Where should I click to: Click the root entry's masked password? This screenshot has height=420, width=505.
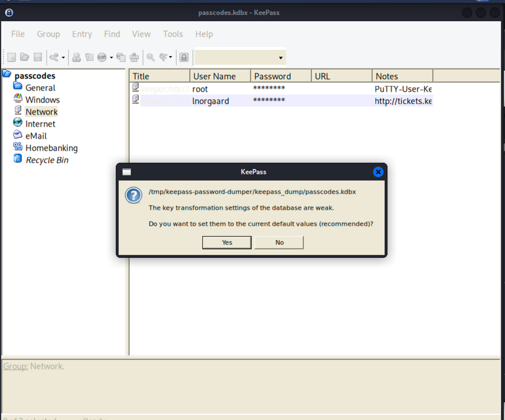pos(269,88)
